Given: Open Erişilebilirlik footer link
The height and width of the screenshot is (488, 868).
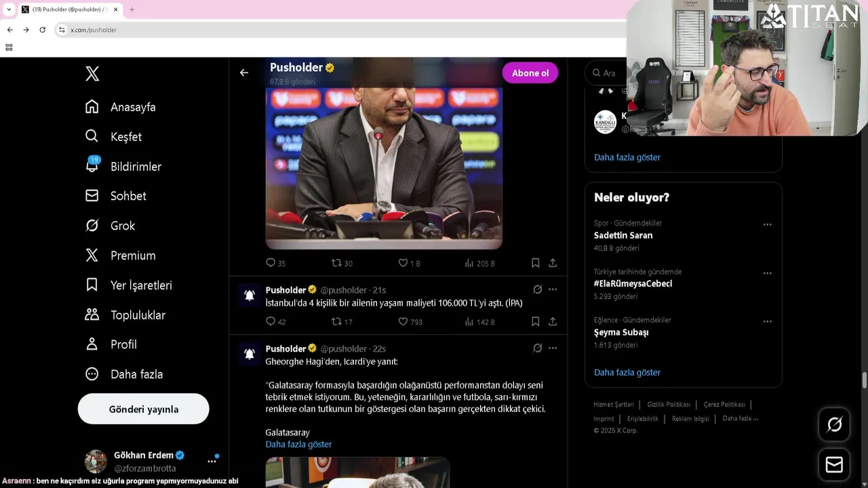Looking at the screenshot, I should pyautogui.click(x=643, y=419).
